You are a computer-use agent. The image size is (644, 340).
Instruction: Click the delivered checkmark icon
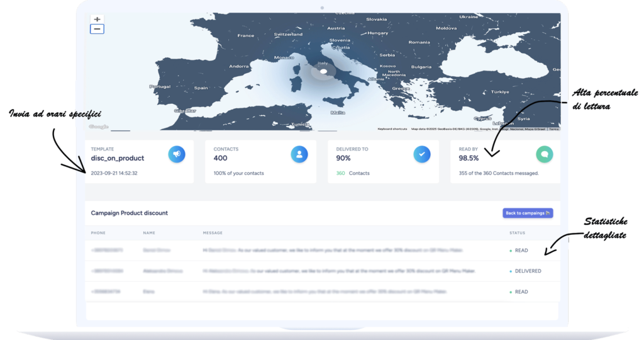click(422, 154)
